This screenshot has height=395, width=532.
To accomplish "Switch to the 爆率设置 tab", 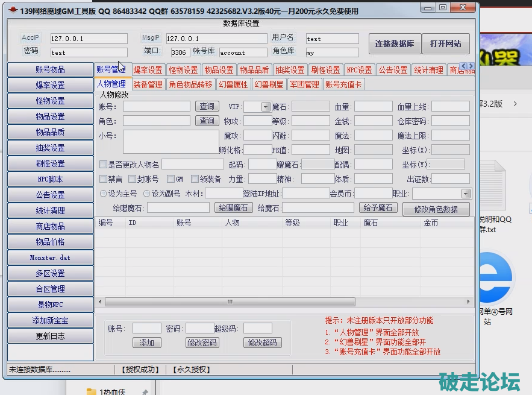I will (x=148, y=70).
